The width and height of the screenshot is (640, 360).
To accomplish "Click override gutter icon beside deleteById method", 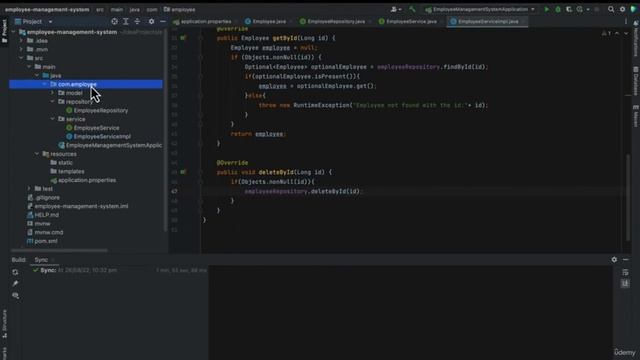I will tap(183, 172).
